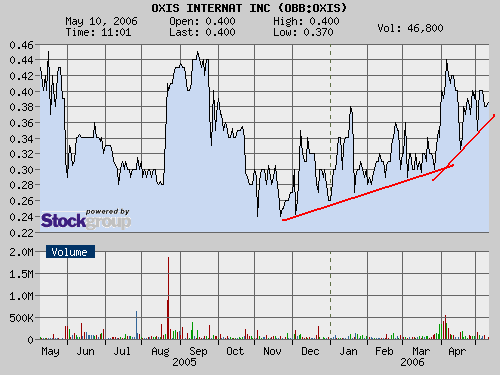This screenshot has width=500, height=375.
Task: Click the 1.5M volume axis label
Action: point(22,274)
